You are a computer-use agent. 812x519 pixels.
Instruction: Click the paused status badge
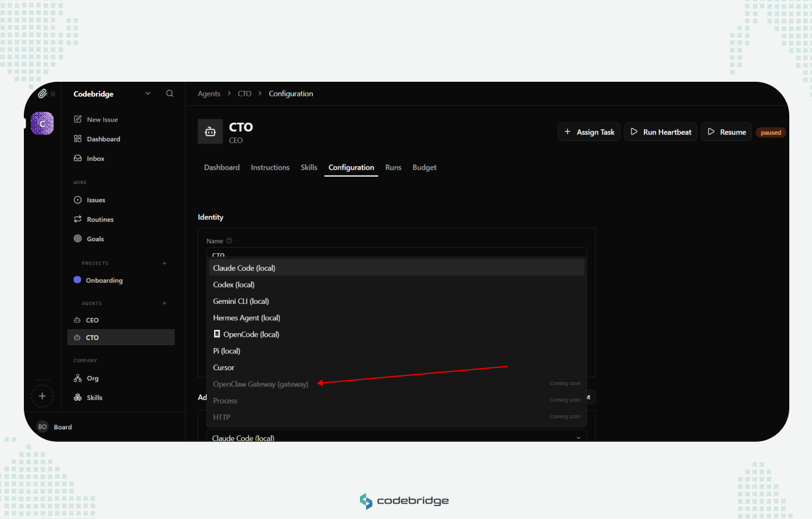pos(771,132)
